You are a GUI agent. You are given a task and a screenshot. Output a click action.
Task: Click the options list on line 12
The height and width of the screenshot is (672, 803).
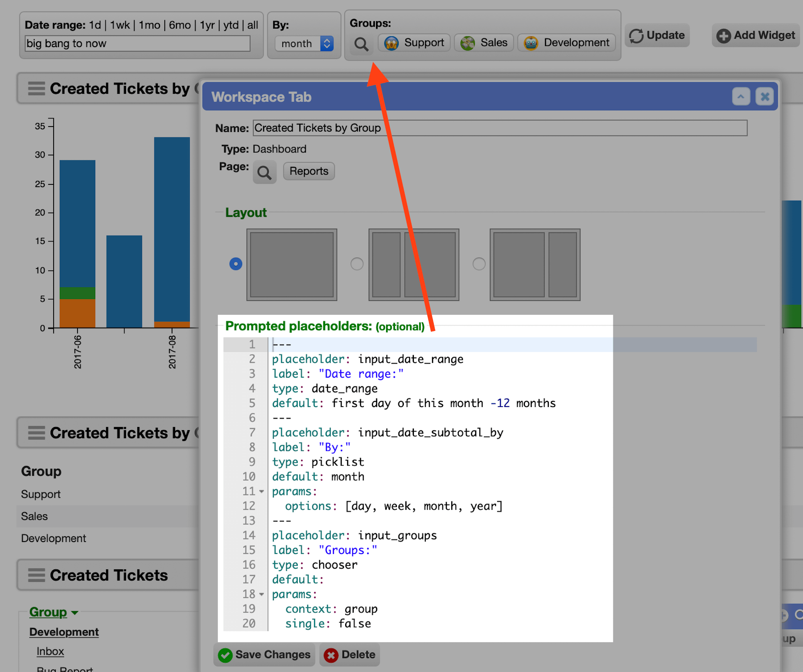(424, 506)
